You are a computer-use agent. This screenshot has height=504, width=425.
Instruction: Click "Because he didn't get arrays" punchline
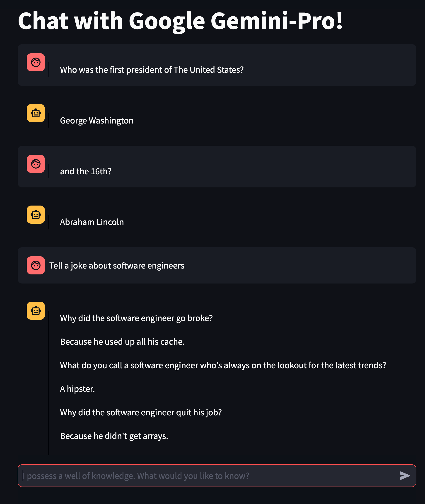point(114,436)
